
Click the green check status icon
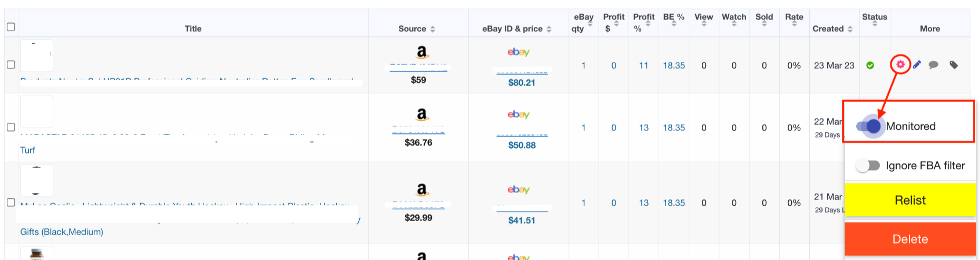[x=870, y=65]
